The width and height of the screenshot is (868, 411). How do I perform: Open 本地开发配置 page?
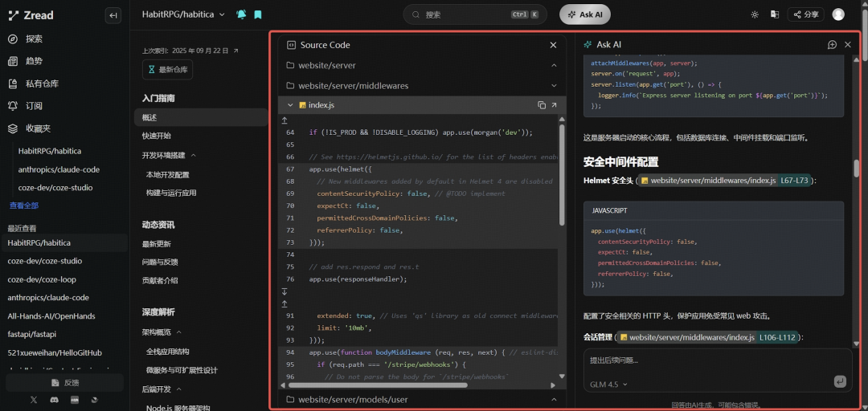point(168,175)
